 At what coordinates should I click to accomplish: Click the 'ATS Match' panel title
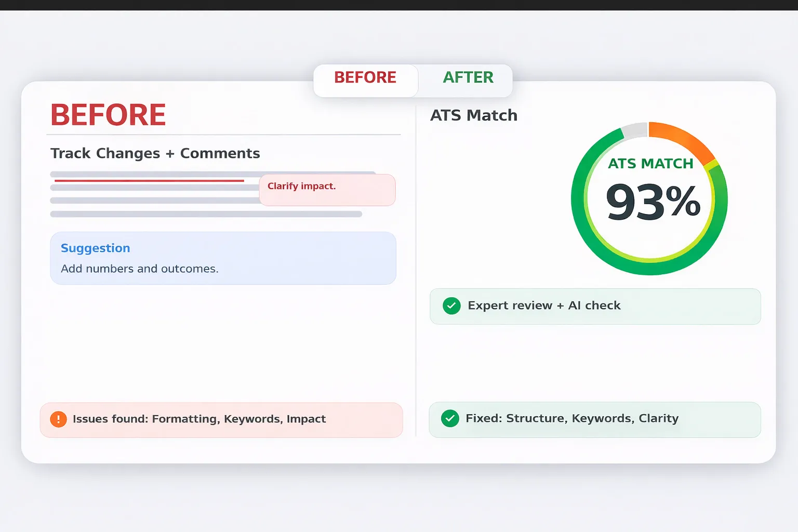[474, 115]
